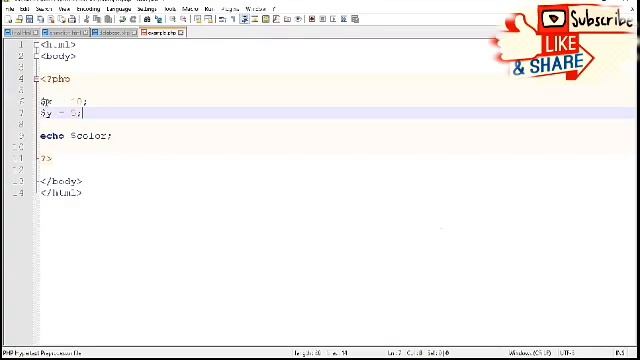
Task: Toggle synchronized horizontal scrolling
Action: coord(208,19)
